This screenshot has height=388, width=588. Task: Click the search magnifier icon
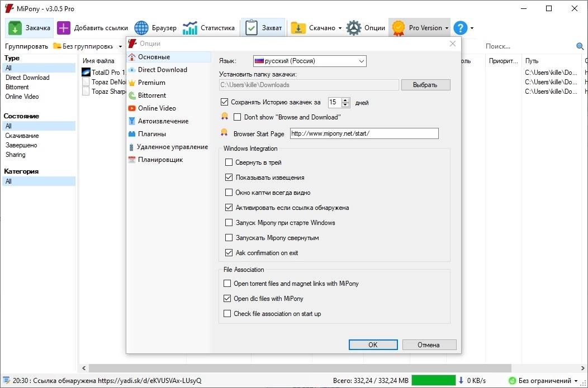(x=580, y=46)
